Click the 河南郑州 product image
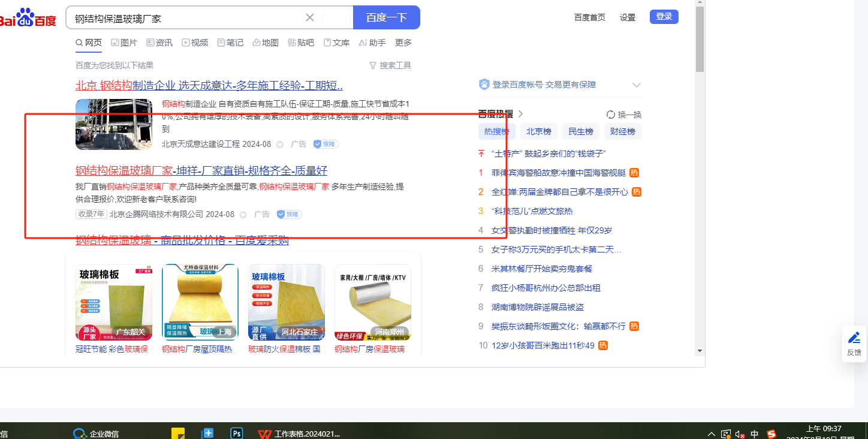This screenshot has height=439, width=868. (373, 302)
